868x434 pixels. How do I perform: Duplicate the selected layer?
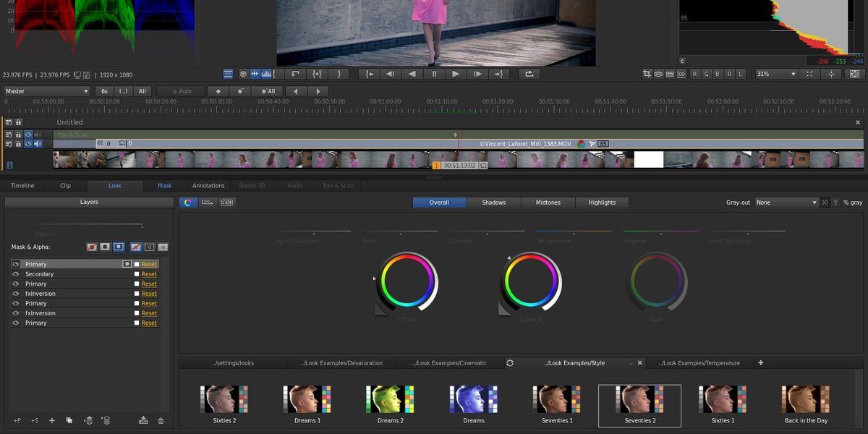point(69,420)
